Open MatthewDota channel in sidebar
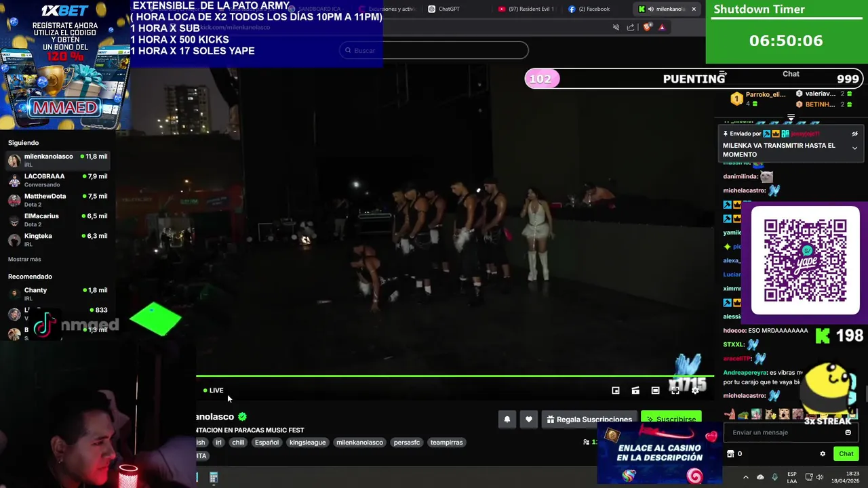Screen dimensions: 868x488 coord(58,200)
